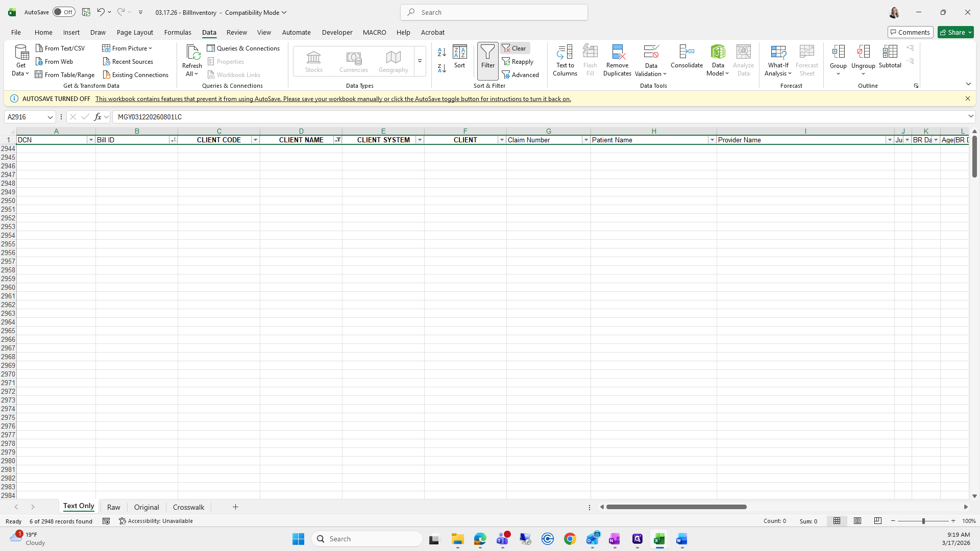Click the Comments button
This screenshot has height=551, width=980.
coord(910,32)
